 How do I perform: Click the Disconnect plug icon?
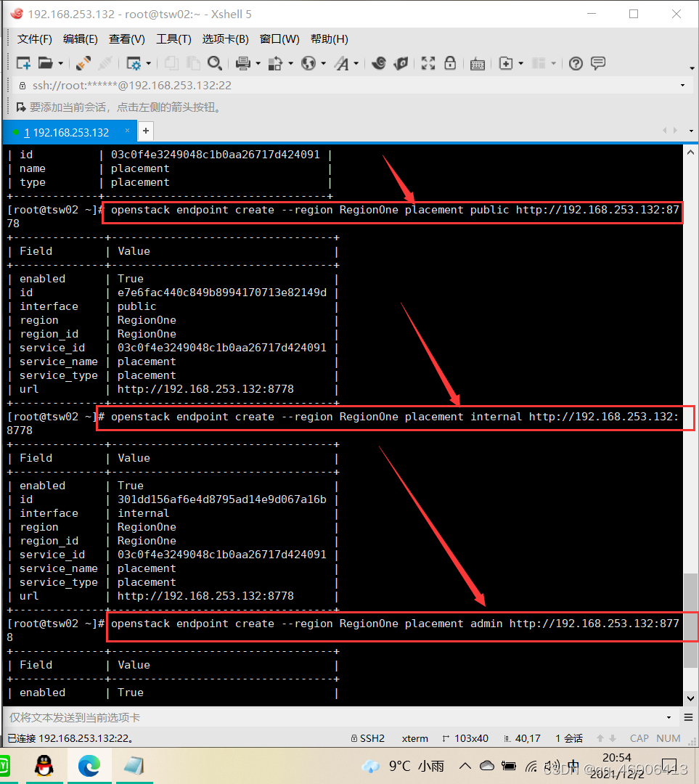pos(83,63)
